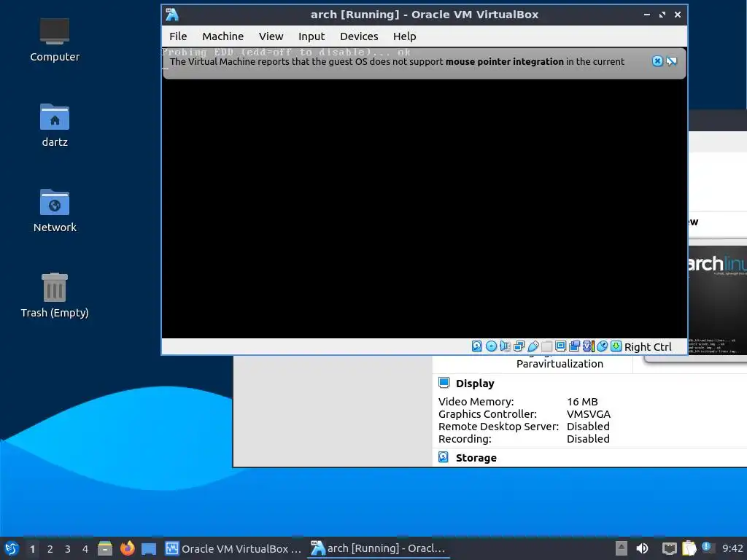Open the Help menu
This screenshot has height=560, width=747.
point(404,36)
